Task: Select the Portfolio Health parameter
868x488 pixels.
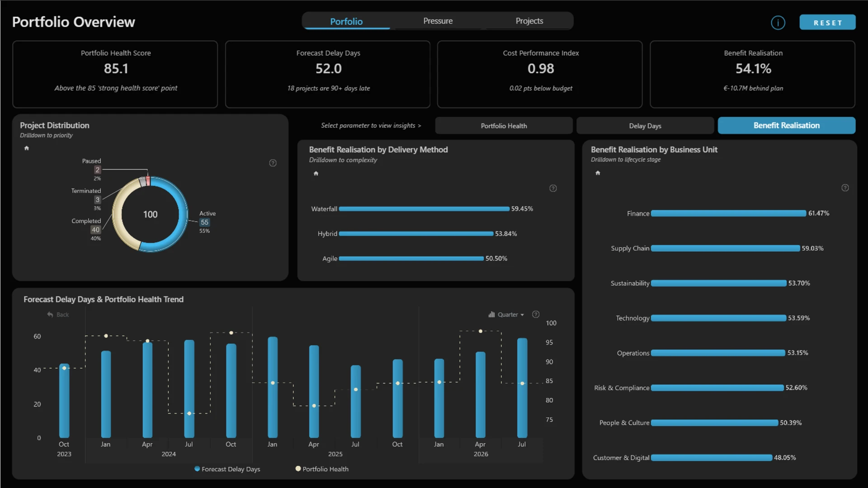Action: point(504,126)
